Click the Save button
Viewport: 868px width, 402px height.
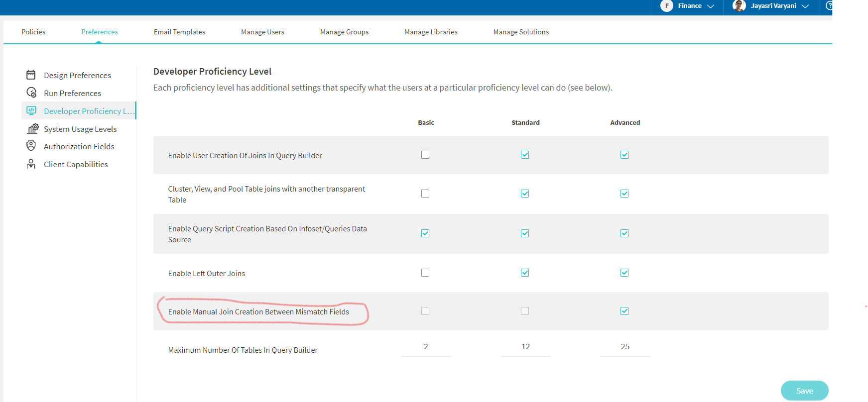point(804,391)
